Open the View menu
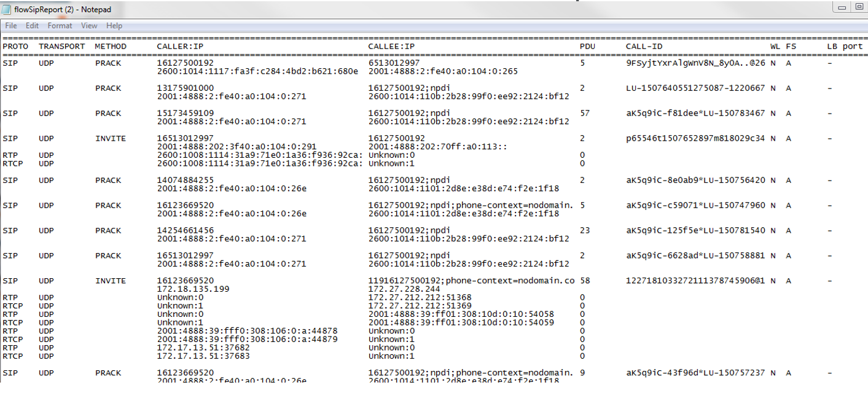This screenshot has height=393, width=868. click(x=89, y=26)
